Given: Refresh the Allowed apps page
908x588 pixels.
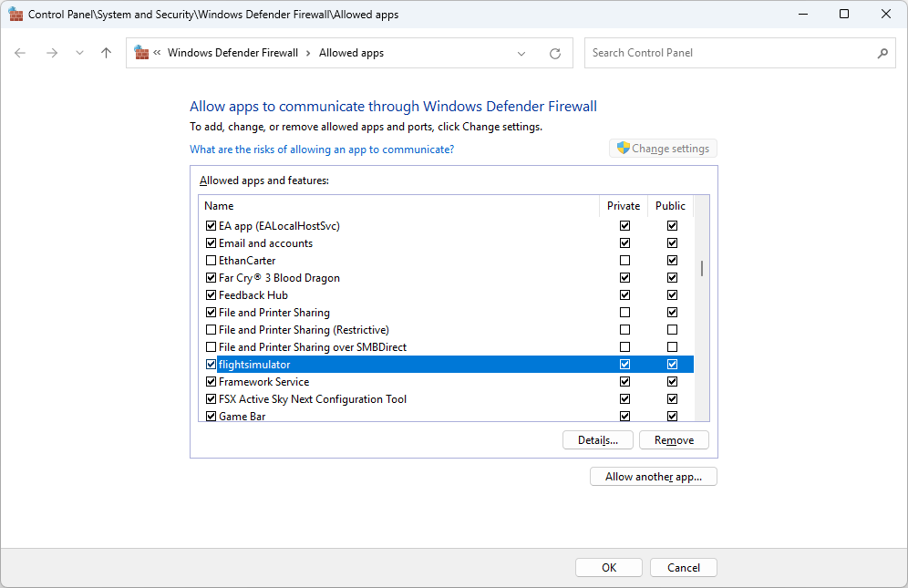Looking at the screenshot, I should pos(555,53).
